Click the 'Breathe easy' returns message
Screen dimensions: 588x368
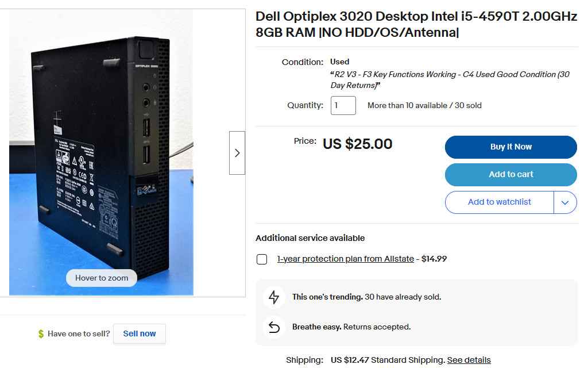coord(351,327)
